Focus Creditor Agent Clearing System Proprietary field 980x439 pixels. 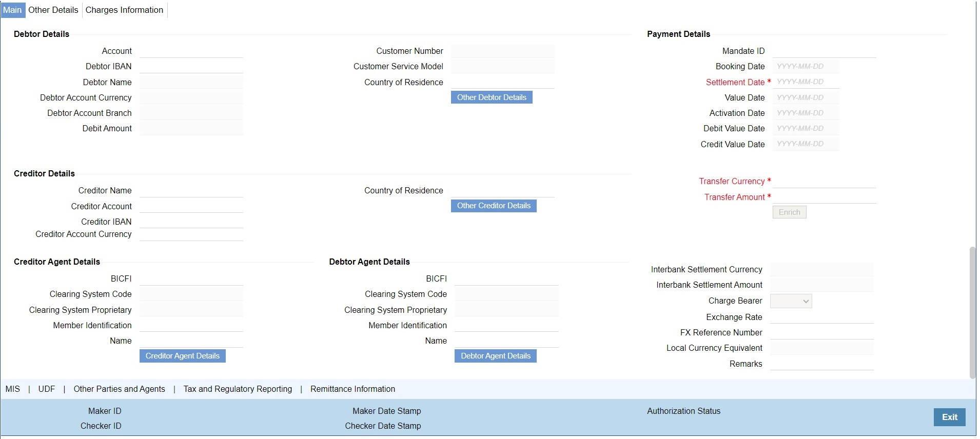pyautogui.click(x=191, y=310)
